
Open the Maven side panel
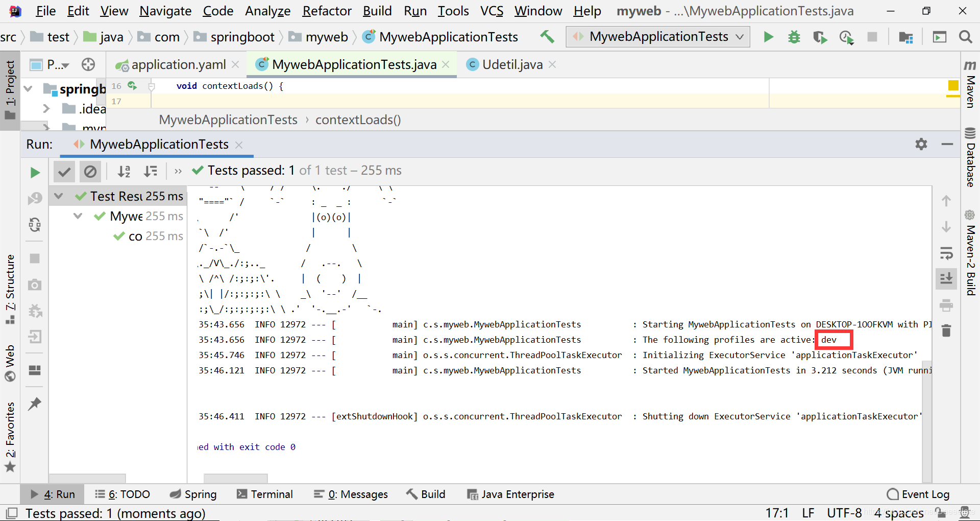970,84
